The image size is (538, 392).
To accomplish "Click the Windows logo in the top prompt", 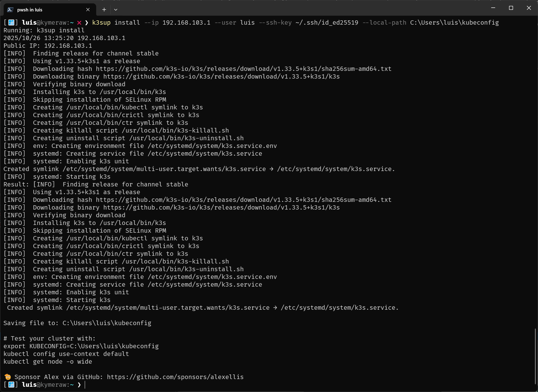I will click(x=11, y=22).
